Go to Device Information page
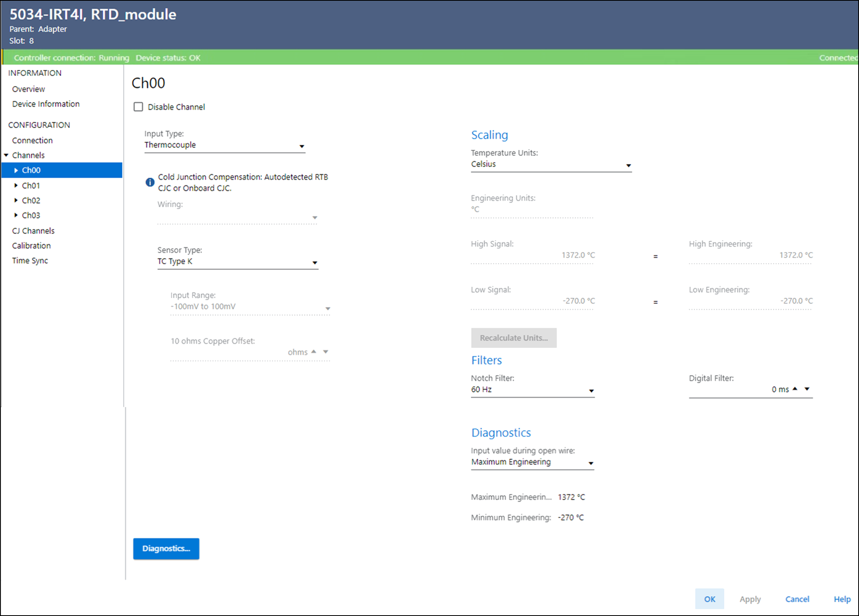The height and width of the screenshot is (616, 859). point(46,104)
